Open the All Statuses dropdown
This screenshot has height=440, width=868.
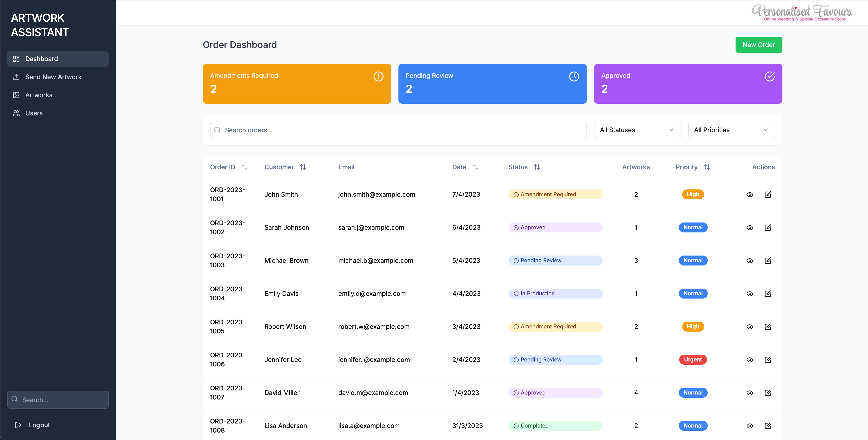pyautogui.click(x=637, y=130)
